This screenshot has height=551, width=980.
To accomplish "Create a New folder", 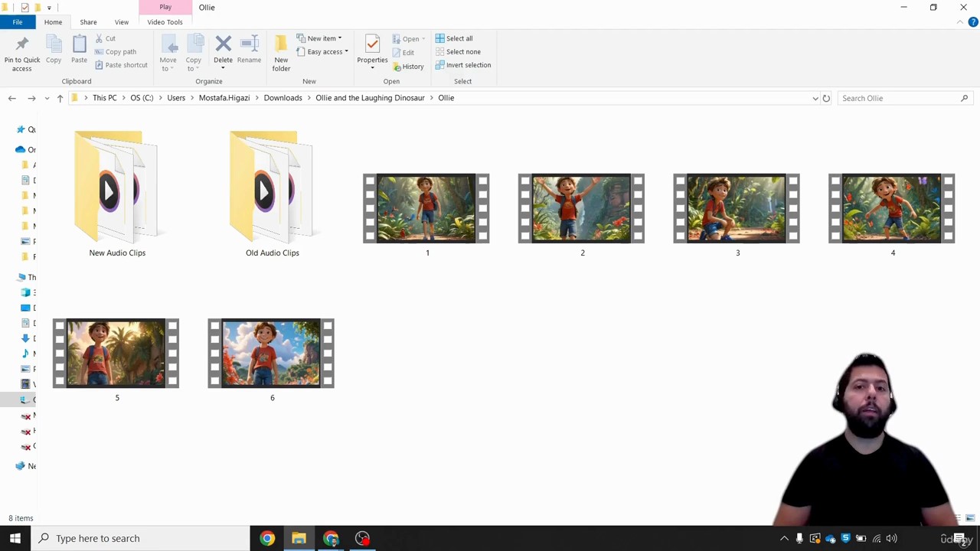I will [281, 54].
